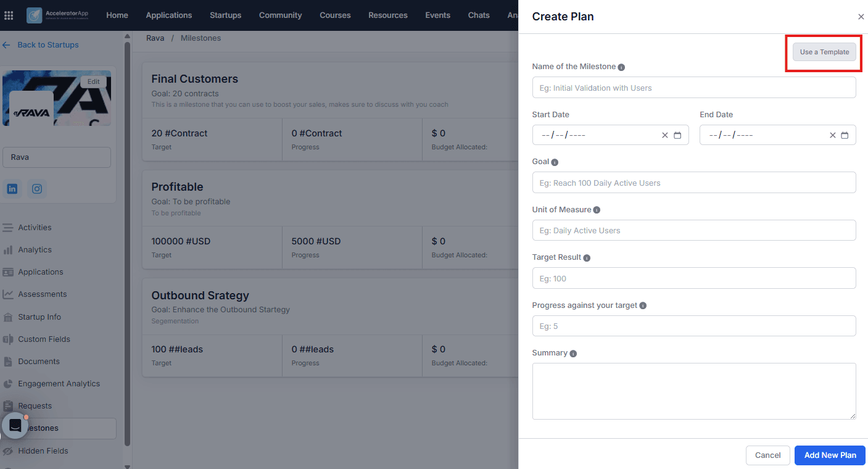Focus the Name of the Milestone field
868x469 pixels.
point(694,88)
